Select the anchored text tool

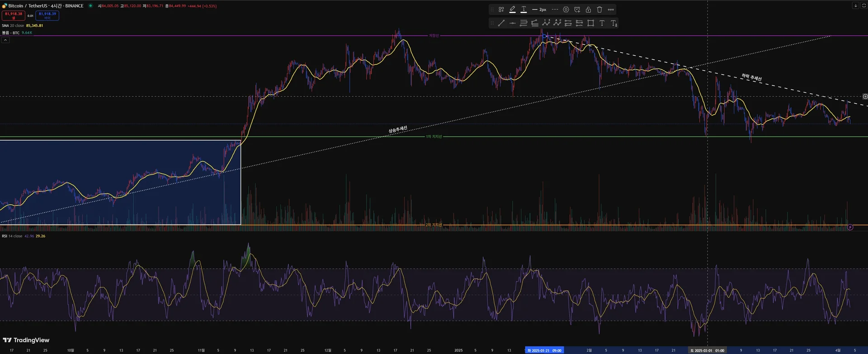tap(613, 23)
